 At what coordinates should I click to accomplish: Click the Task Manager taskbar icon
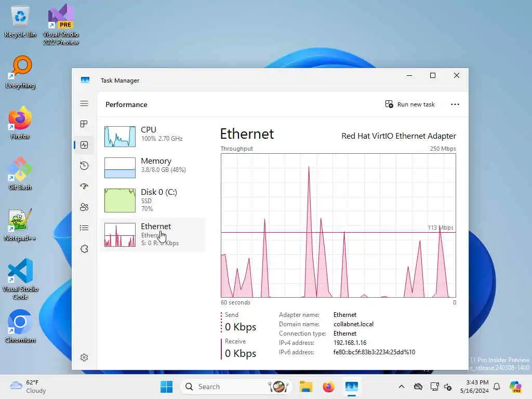click(352, 387)
